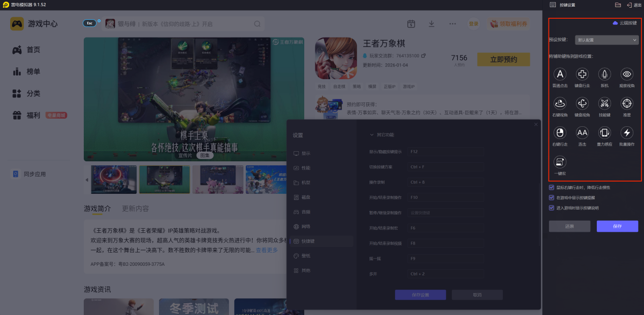Image resolution: width=644 pixels, height=315 pixels.
Task: Select the 扳机 trigger key icon
Action: 604,74
